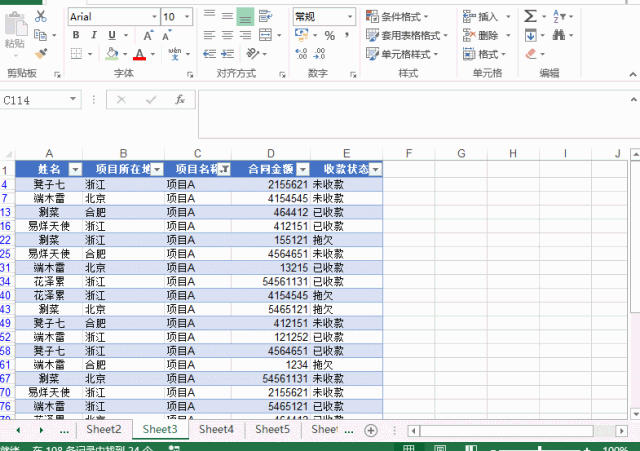Open the 收款状态 column filter dropdown

[x=376, y=169]
